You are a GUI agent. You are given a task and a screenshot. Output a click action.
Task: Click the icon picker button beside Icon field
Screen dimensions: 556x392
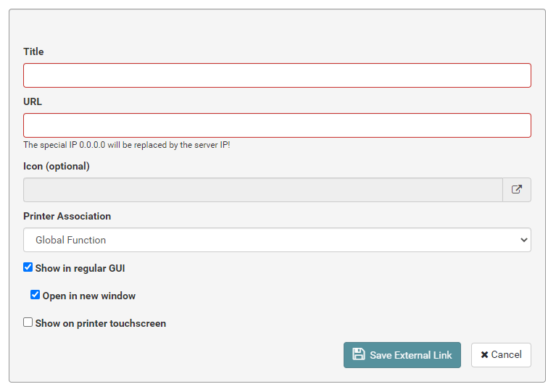click(x=516, y=190)
